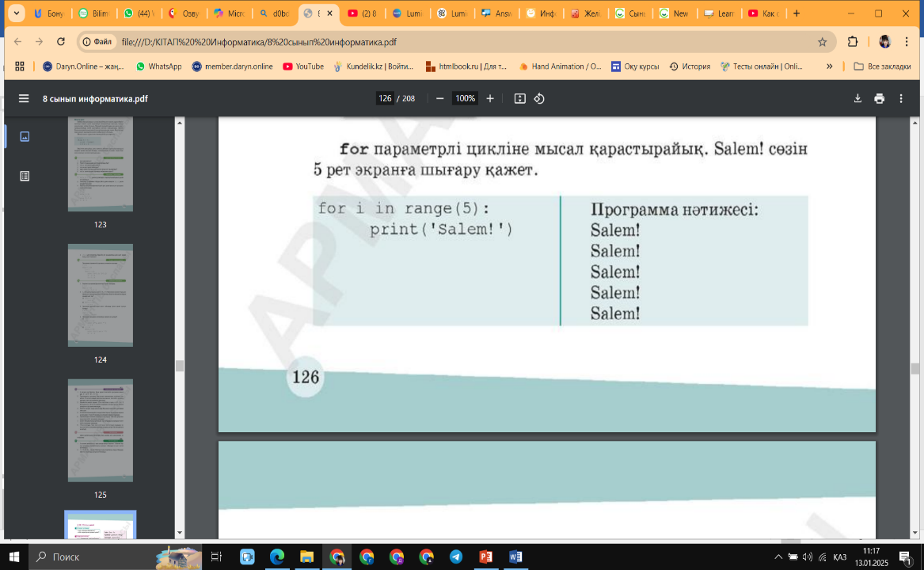Download the PDF file
Viewport: 924px width, 570px height.
(x=857, y=98)
